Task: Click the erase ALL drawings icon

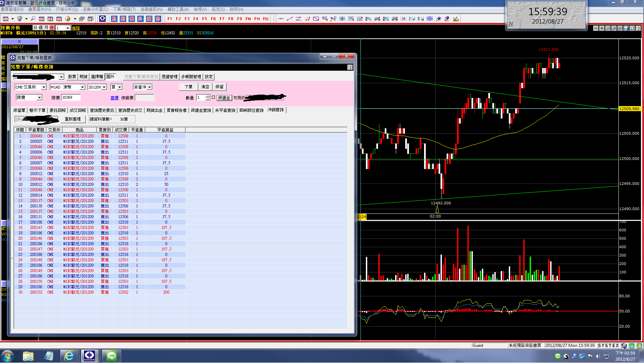Action: [x=447, y=19]
